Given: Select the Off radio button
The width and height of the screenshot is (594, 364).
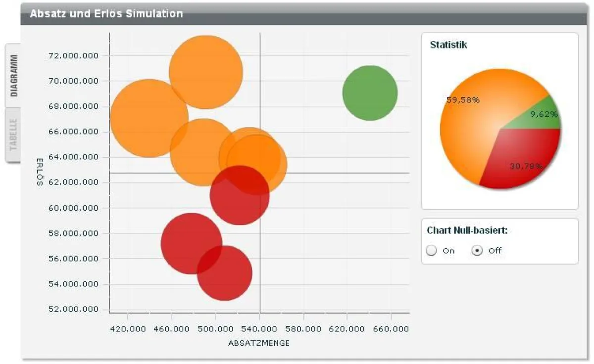Looking at the screenshot, I should [477, 251].
